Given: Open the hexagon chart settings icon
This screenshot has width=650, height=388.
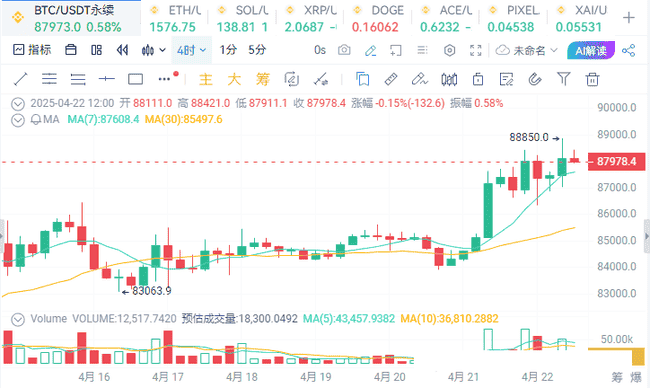Looking at the screenshot, I should click(449, 51).
